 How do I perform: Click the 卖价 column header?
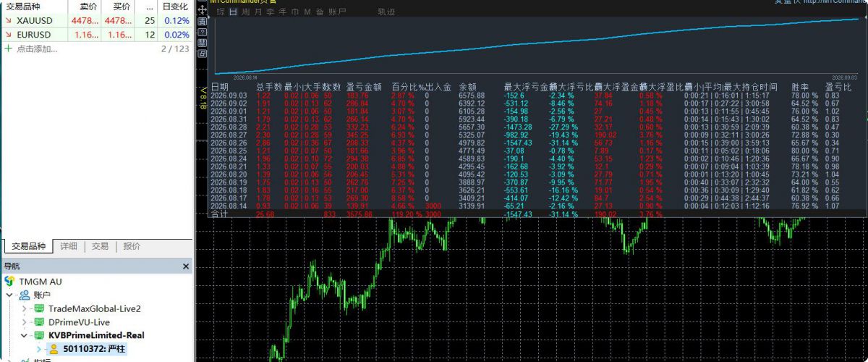90,7
